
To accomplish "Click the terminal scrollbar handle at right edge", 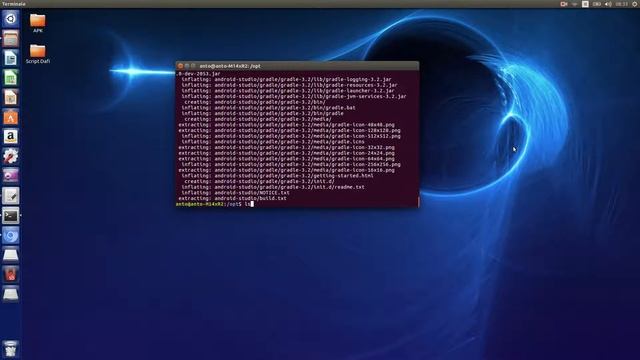I will click(418, 201).
